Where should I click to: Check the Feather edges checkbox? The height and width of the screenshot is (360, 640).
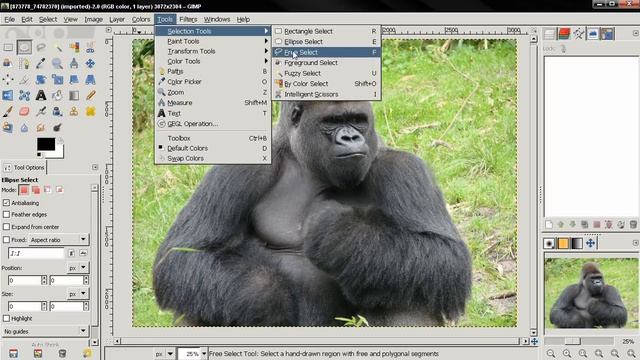click(6, 214)
